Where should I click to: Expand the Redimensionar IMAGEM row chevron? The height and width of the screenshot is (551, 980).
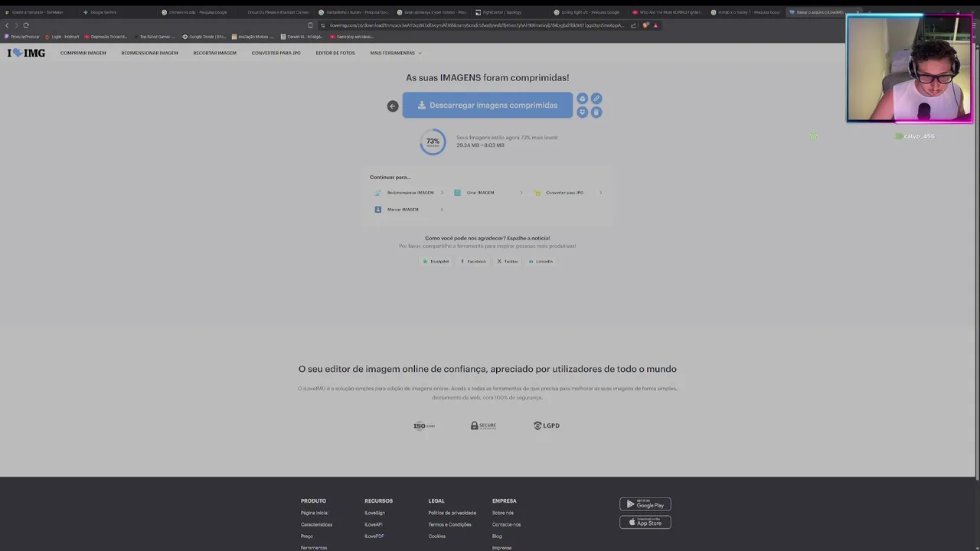442,193
